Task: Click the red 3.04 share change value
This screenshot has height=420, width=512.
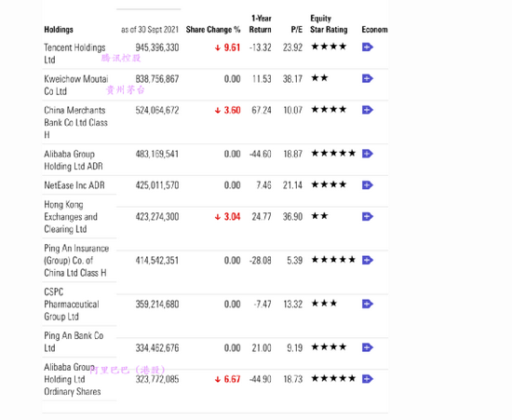Action: [x=232, y=217]
